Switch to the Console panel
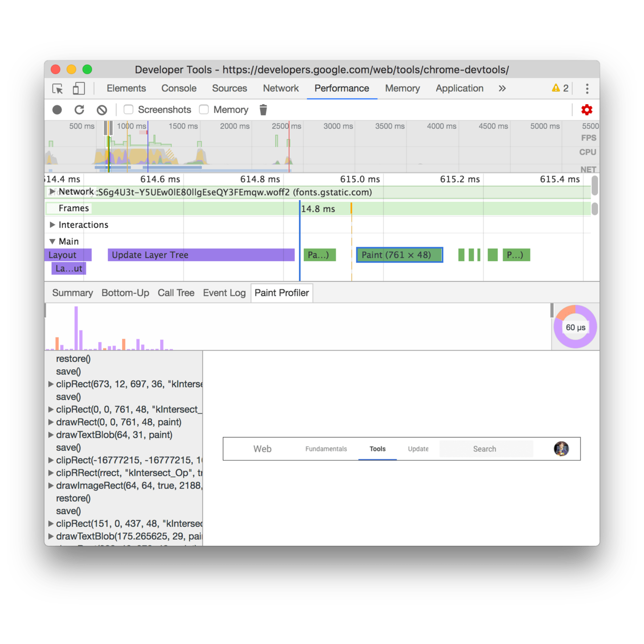644x644 pixels. tap(179, 88)
